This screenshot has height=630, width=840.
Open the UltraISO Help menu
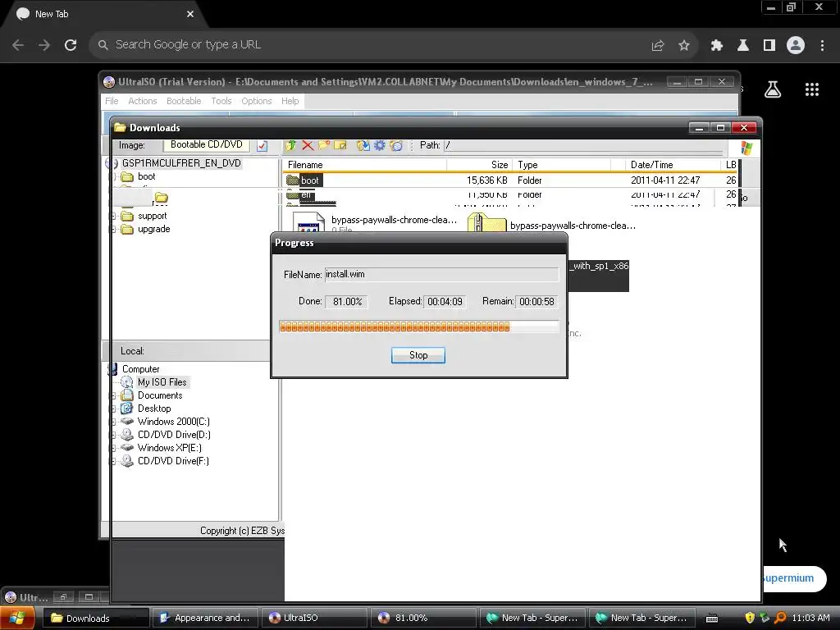coord(290,101)
